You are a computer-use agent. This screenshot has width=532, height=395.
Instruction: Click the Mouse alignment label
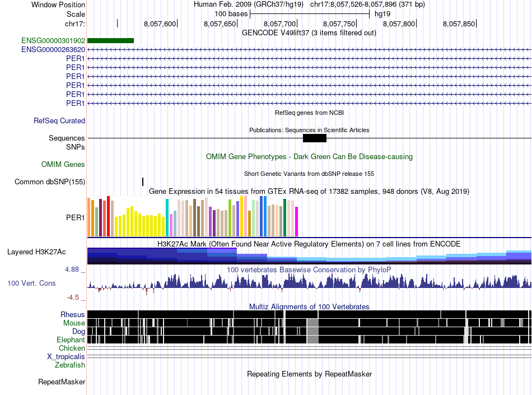click(74, 323)
